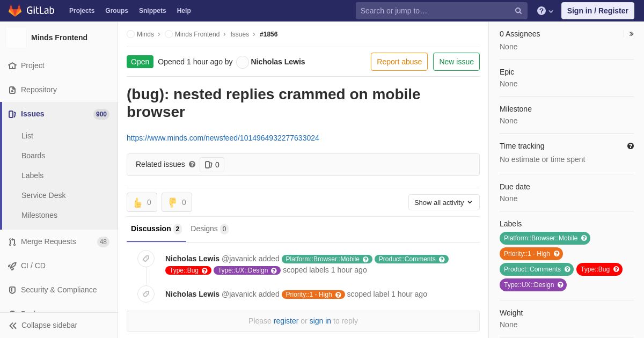
Task: Click the Minds Frontend avatar in breadcrumb
Action: click(169, 34)
